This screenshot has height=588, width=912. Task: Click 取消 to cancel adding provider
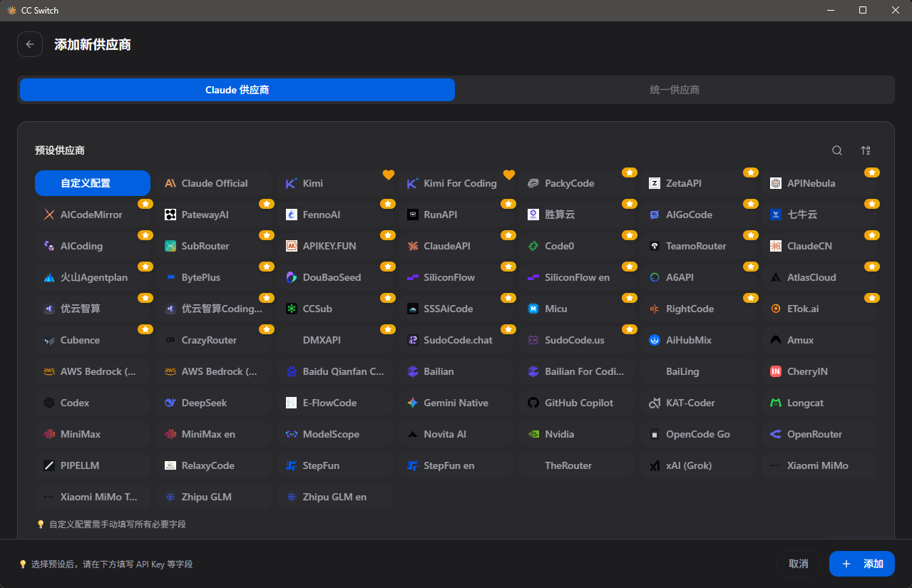tap(799, 564)
